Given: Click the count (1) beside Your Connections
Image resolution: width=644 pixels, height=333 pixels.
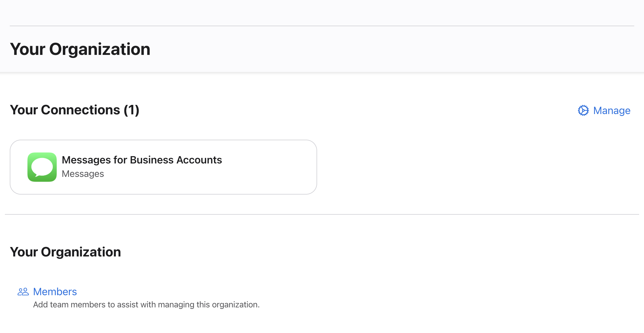Looking at the screenshot, I should coord(131,110).
